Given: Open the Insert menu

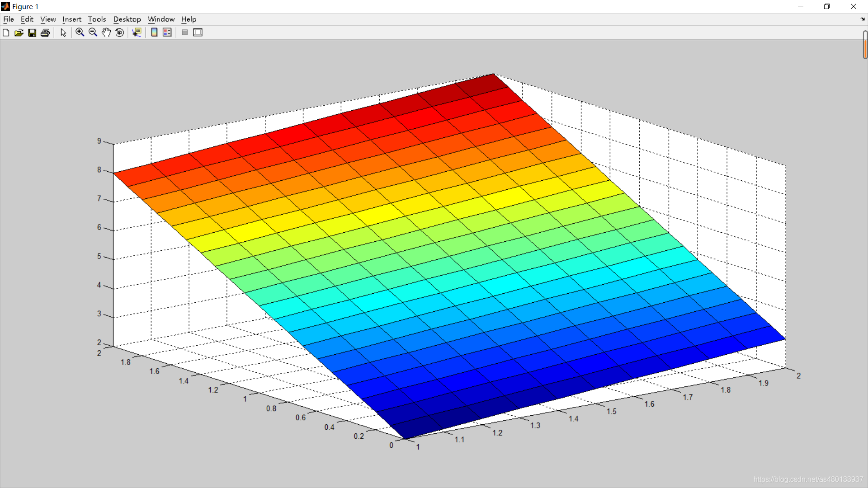Looking at the screenshot, I should click(x=72, y=19).
